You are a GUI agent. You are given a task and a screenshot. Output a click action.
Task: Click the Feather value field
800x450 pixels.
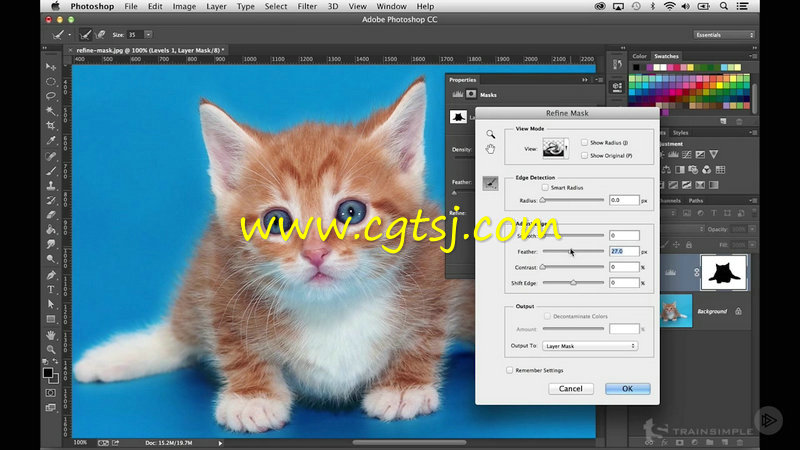coord(624,251)
